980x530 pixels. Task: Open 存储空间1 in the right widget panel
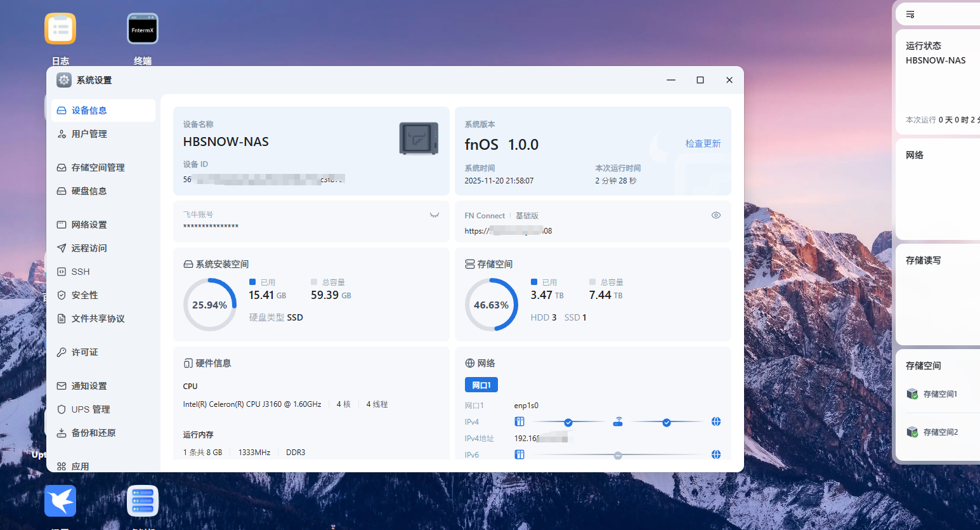[940, 394]
